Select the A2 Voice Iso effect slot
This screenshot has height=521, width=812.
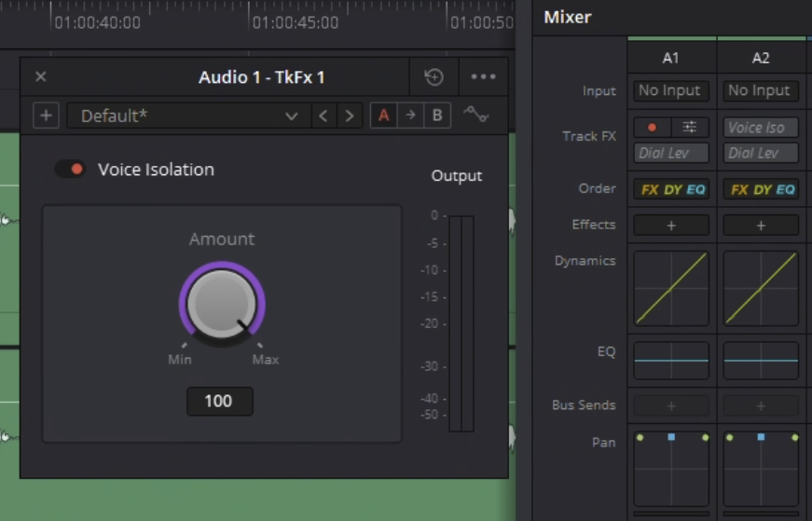tap(760, 128)
